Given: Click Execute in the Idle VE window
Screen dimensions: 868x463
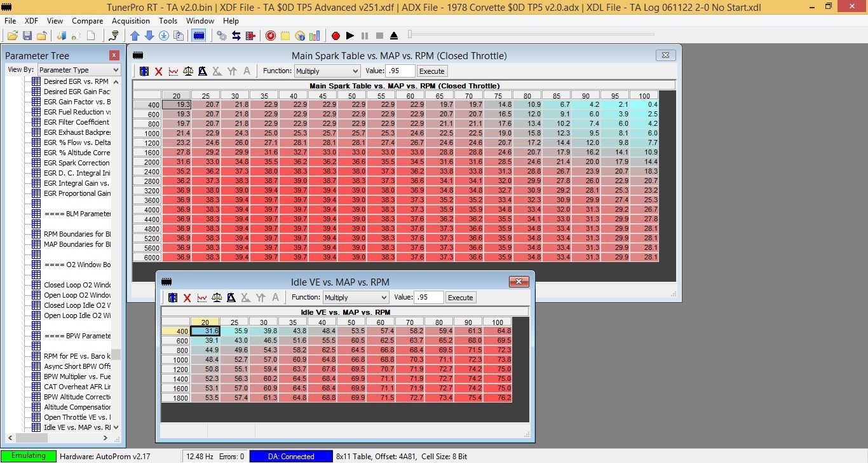Looking at the screenshot, I should click(x=460, y=298).
